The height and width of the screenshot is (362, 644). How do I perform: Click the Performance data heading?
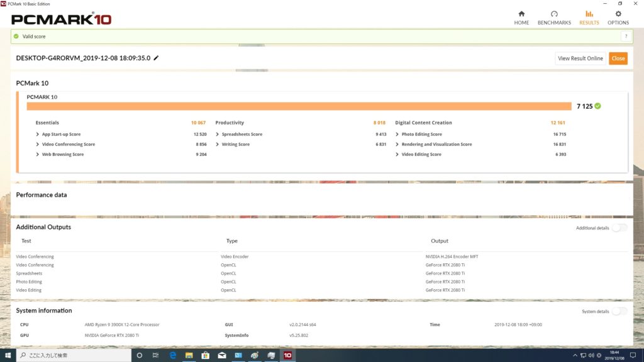[x=42, y=195]
